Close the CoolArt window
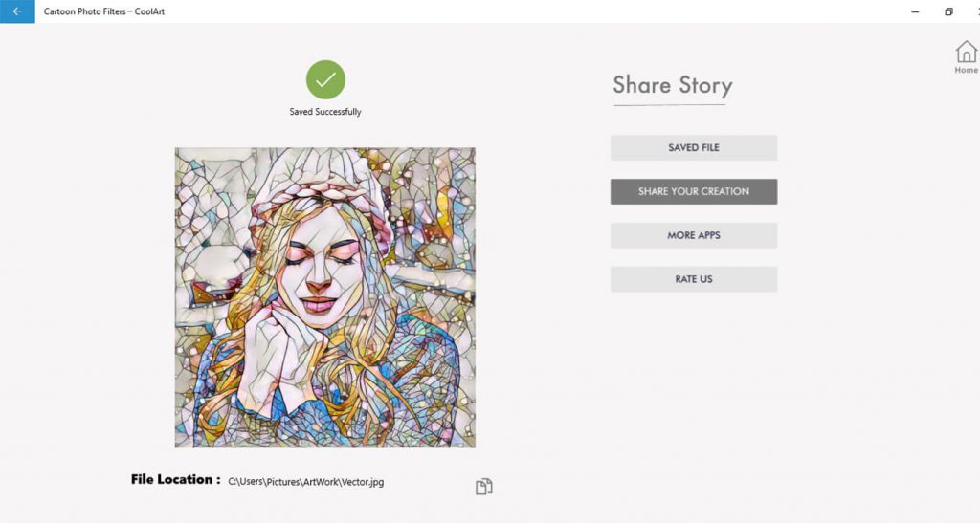Screen dimensions: 980x523 point(976,11)
